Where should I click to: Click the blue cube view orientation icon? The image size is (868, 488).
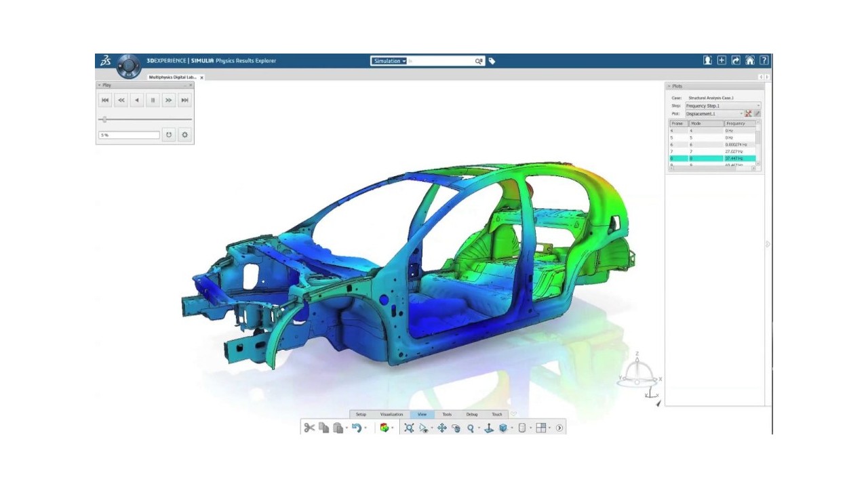503,428
